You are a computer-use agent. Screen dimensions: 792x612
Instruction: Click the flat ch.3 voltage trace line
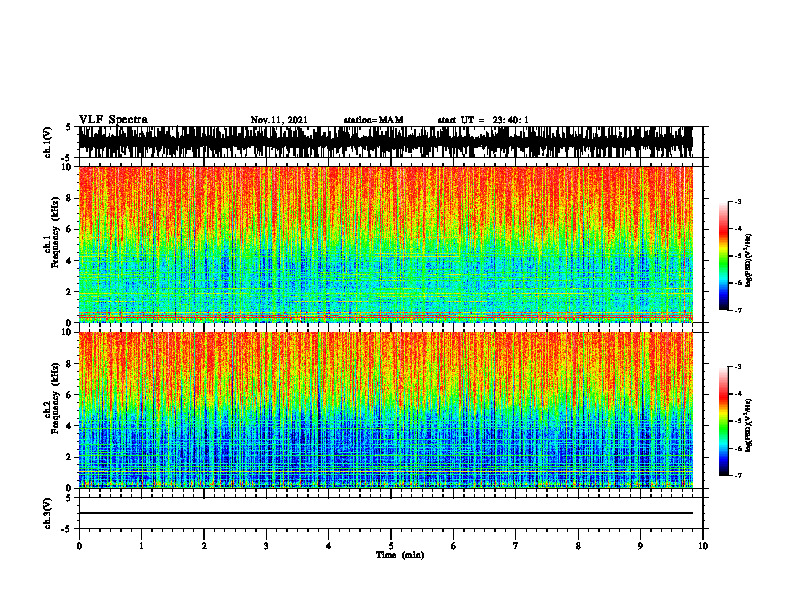(x=385, y=513)
